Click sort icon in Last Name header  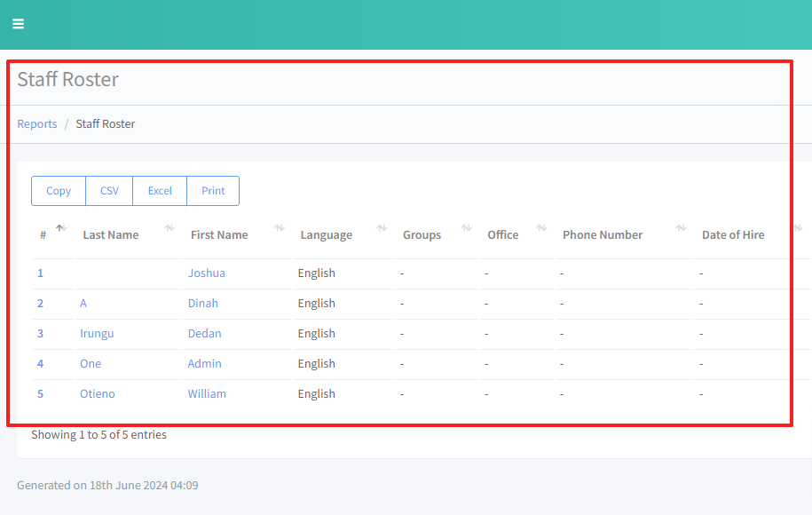(169, 228)
